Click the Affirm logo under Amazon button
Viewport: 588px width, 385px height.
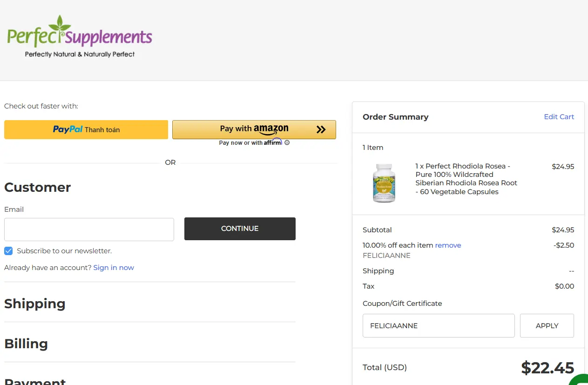(x=273, y=142)
